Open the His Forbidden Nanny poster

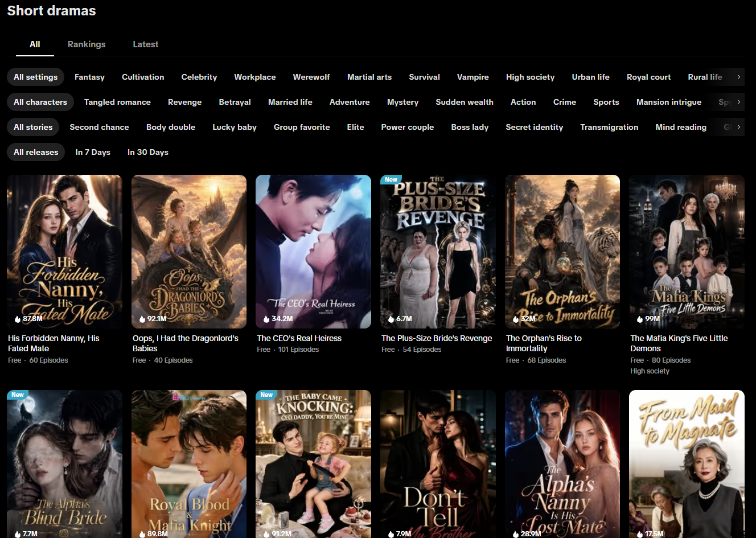tap(64, 252)
